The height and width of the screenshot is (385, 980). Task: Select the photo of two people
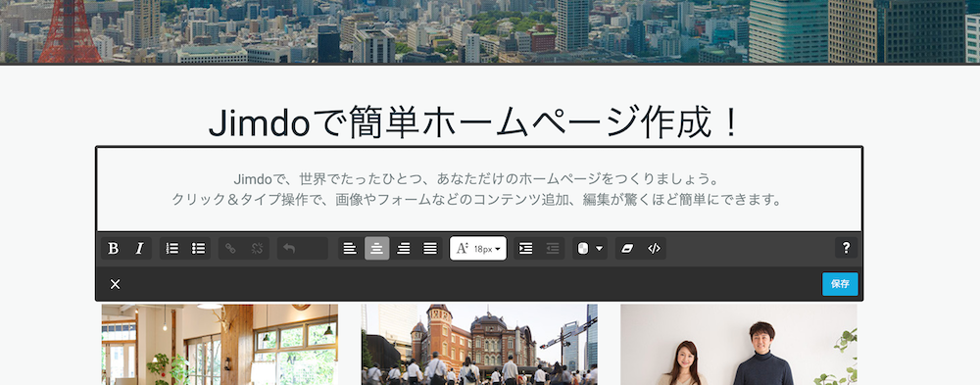coord(739,345)
